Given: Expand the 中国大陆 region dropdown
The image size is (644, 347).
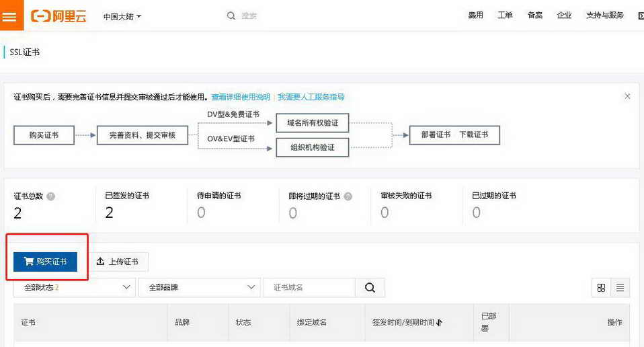Looking at the screenshot, I should coord(122,16).
